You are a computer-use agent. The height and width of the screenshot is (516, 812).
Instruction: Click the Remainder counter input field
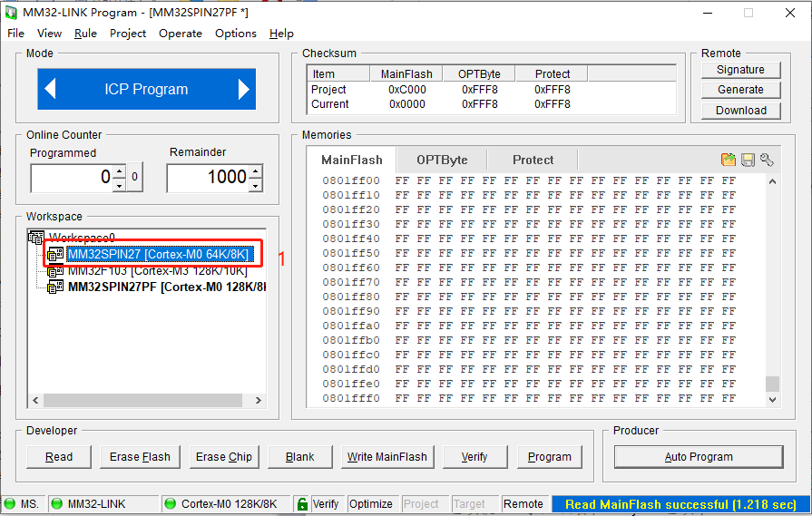click(x=208, y=178)
